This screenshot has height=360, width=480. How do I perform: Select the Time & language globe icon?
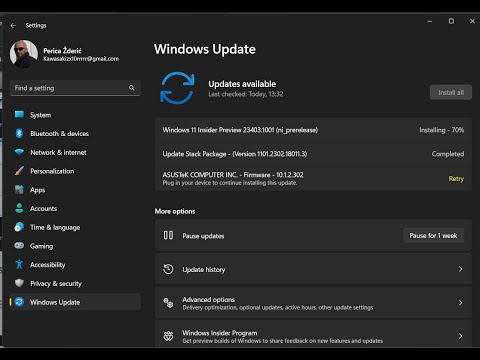coord(19,227)
